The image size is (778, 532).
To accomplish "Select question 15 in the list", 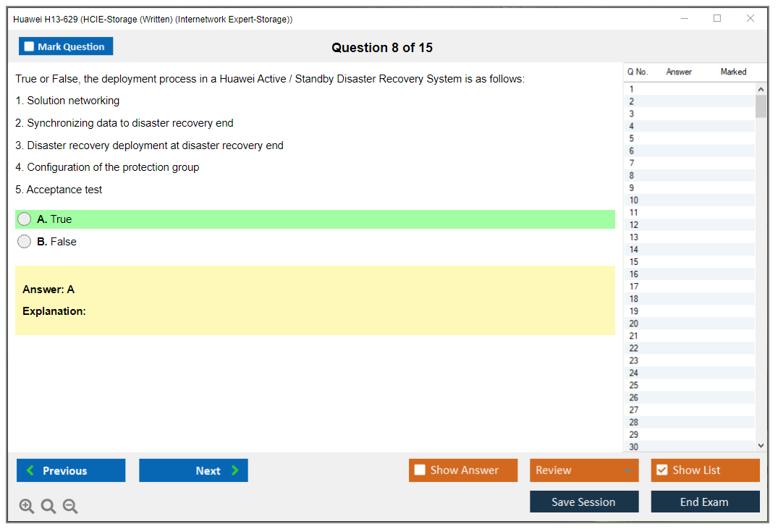I will 634,262.
